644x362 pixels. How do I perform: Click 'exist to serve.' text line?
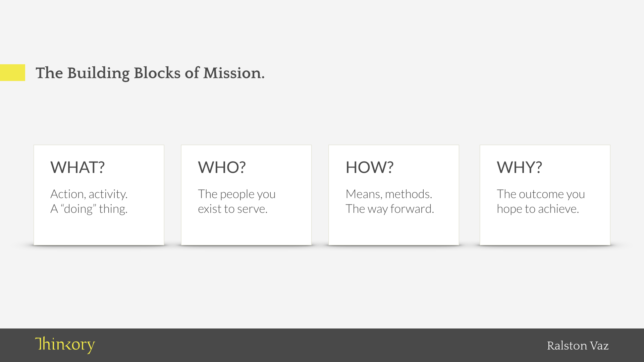click(233, 209)
